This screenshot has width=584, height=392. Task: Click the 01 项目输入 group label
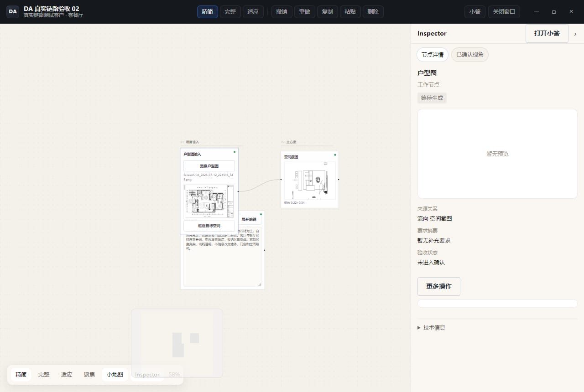190,142
